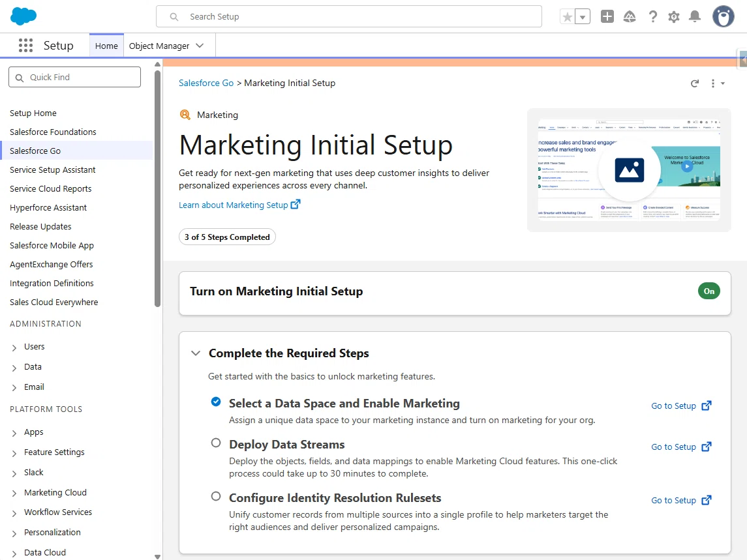Screen dimensions: 747x560
Task: Open Service Setup Assistant
Action: coord(52,169)
